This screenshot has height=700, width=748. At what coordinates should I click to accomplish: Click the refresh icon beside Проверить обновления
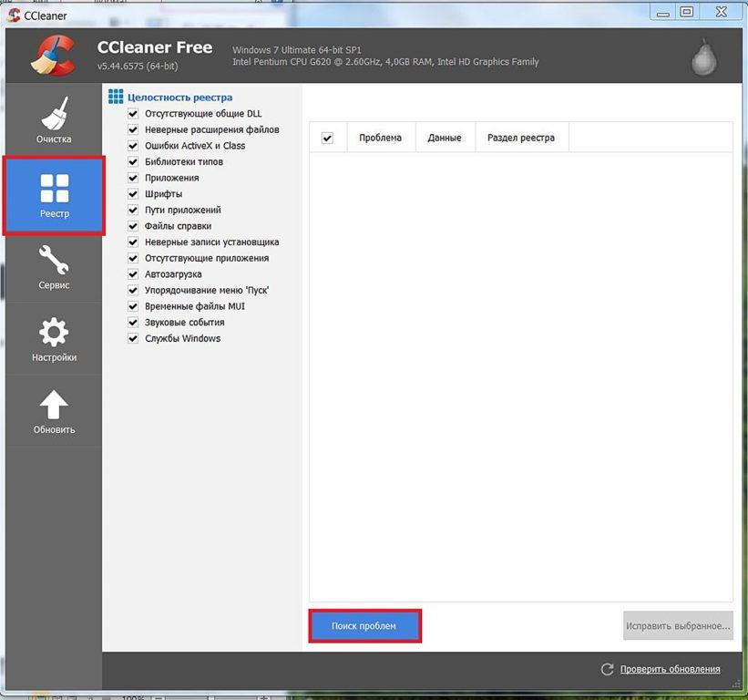(x=607, y=669)
